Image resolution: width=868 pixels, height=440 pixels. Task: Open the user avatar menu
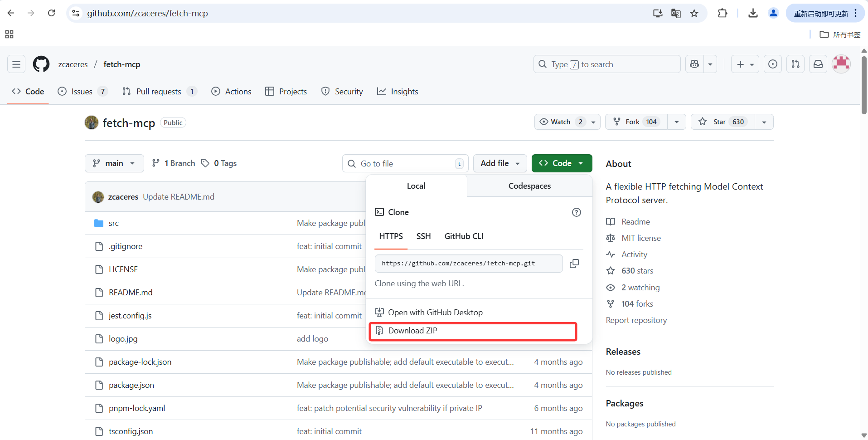point(841,64)
